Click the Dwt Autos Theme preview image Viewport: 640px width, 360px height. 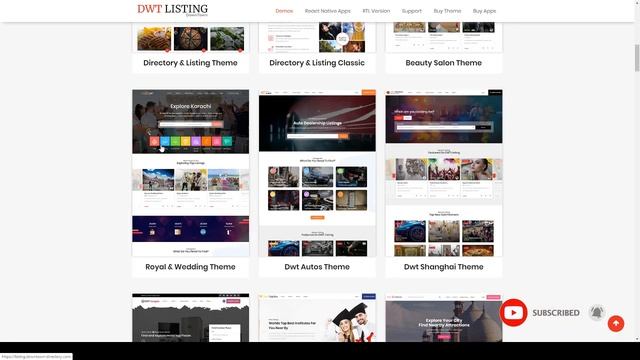pyautogui.click(x=317, y=173)
